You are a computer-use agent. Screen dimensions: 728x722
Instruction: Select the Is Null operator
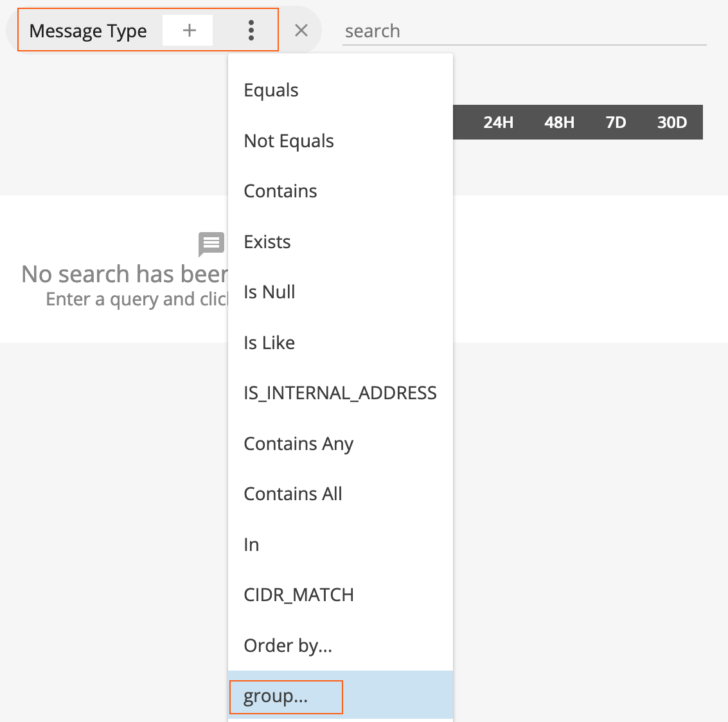pyautogui.click(x=269, y=292)
